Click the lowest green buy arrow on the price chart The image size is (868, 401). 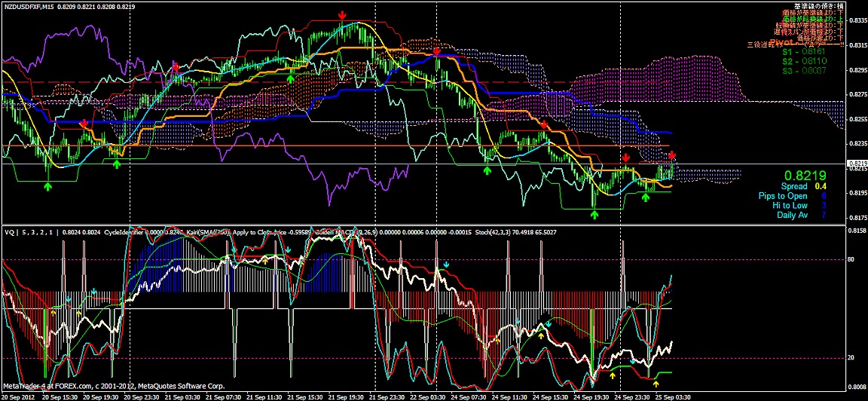click(x=595, y=214)
